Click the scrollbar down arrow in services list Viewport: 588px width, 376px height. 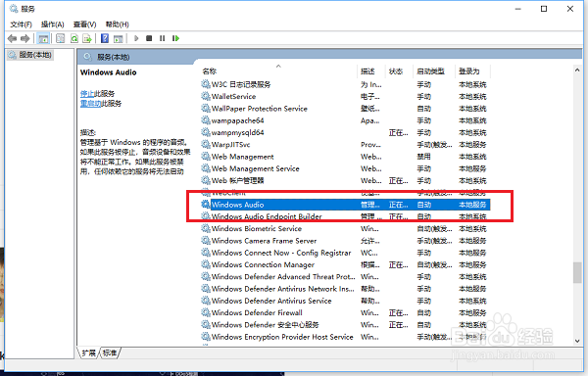[577, 341]
